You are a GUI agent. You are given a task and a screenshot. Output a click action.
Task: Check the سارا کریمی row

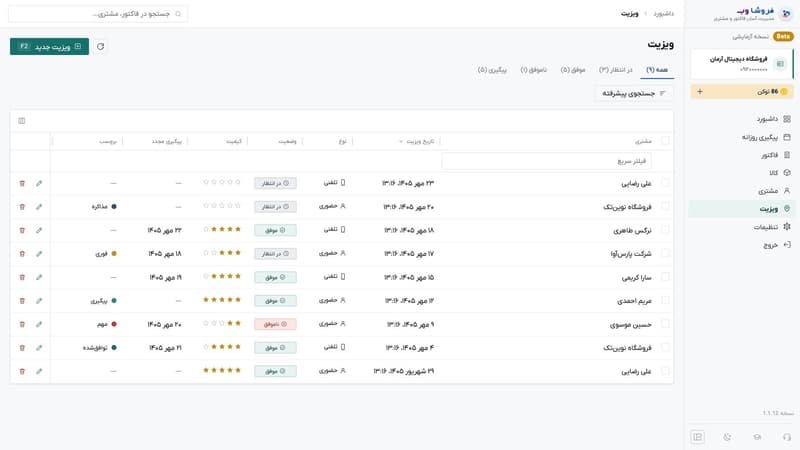pos(665,277)
